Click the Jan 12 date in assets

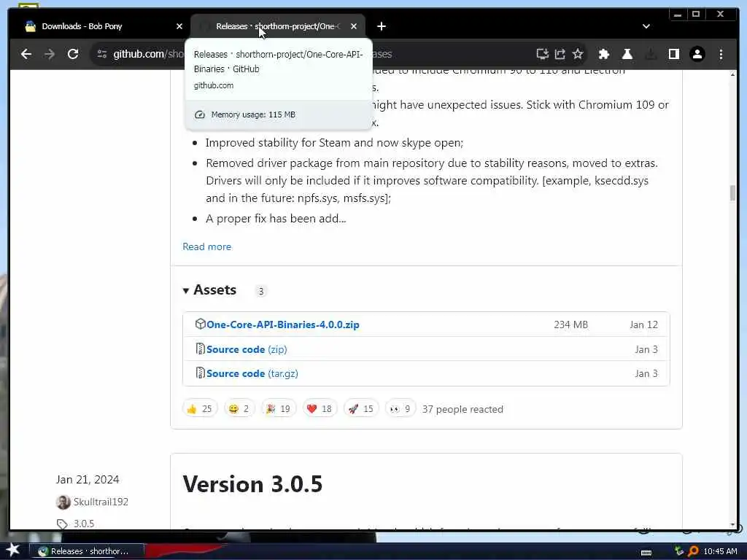pos(643,324)
